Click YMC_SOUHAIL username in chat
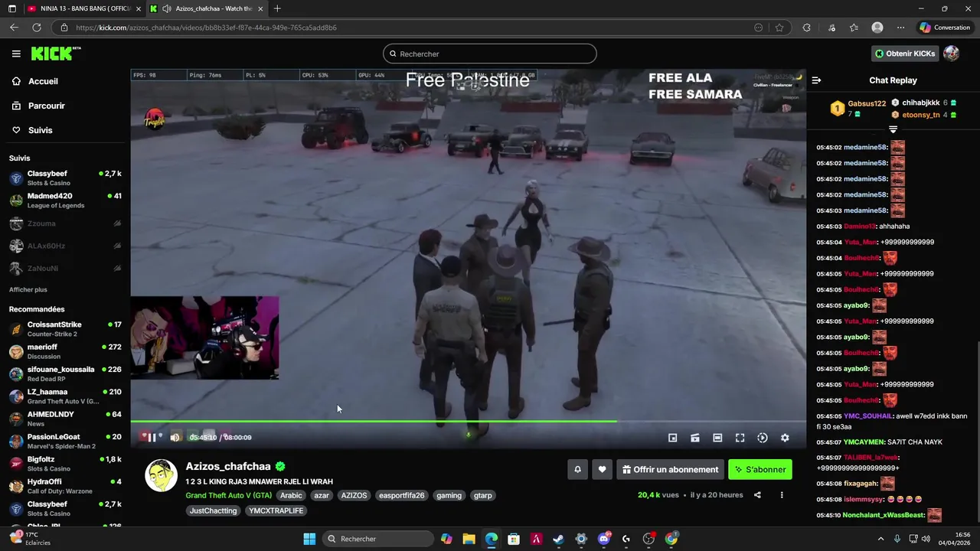The height and width of the screenshot is (551, 980). [868, 416]
